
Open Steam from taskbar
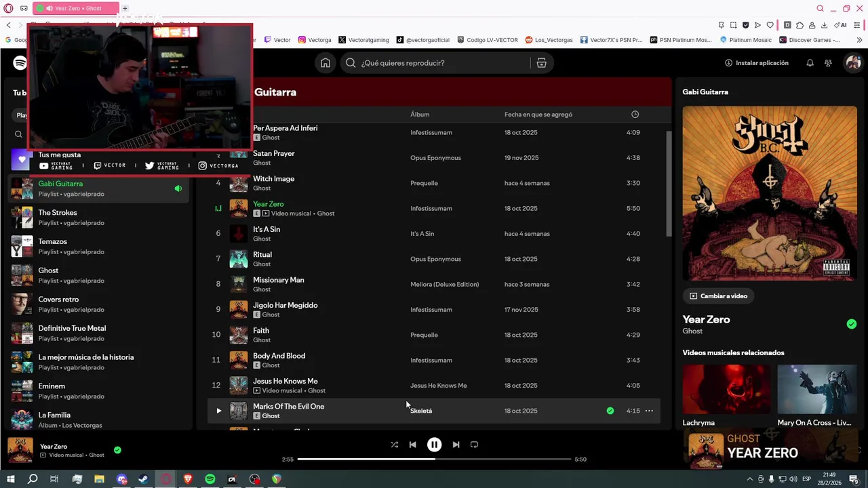144,479
